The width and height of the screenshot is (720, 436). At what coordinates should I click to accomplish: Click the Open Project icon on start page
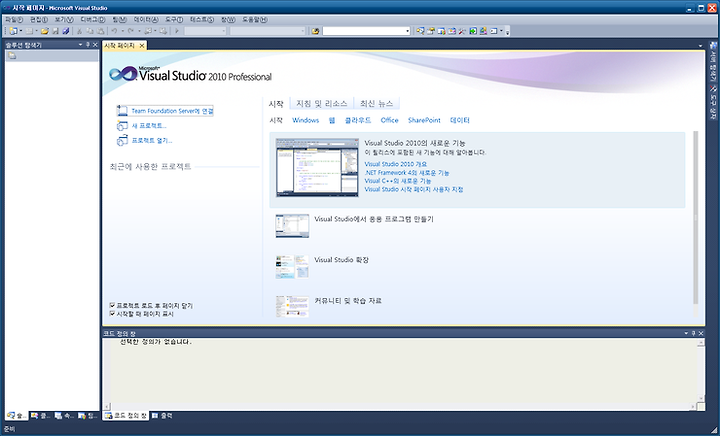[x=122, y=140]
